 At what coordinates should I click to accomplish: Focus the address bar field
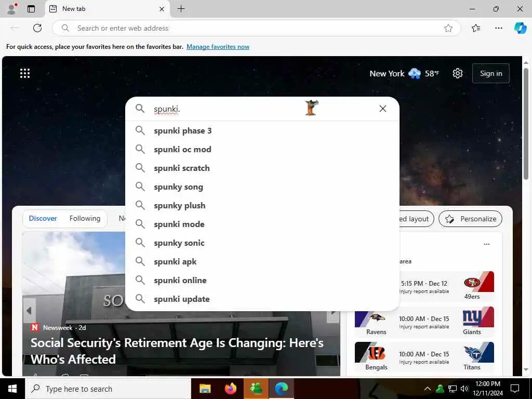tap(257, 28)
